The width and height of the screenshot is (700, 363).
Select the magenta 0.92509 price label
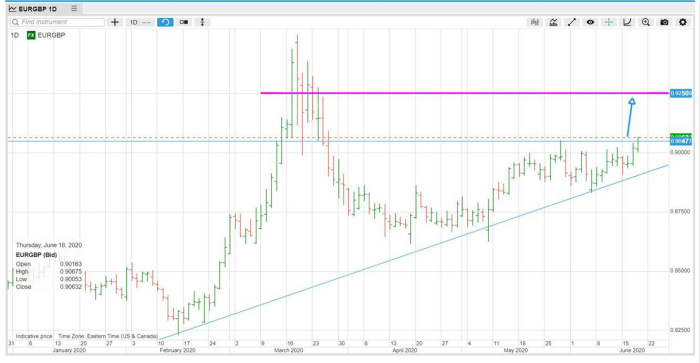click(x=681, y=93)
